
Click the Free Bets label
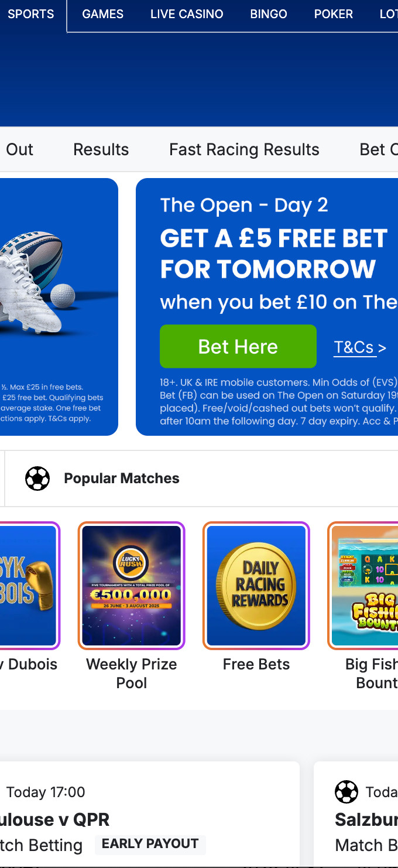click(x=256, y=664)
